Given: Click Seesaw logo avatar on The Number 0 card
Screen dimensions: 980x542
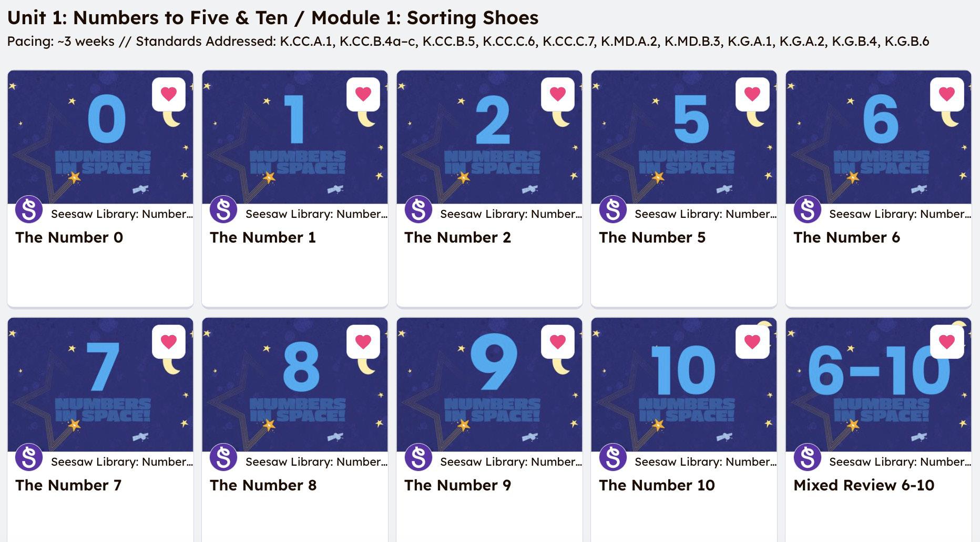Looking at the screenshot, I should 29,209.
